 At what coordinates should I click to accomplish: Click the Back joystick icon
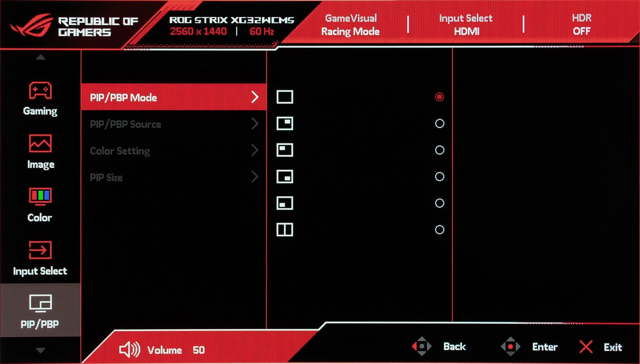tap(422, 346)
